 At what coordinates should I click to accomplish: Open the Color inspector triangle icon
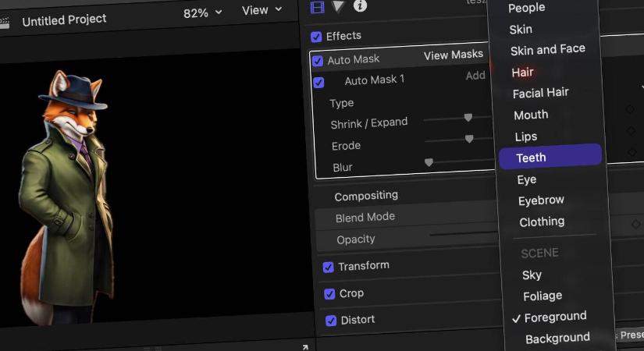click(338, 6)
